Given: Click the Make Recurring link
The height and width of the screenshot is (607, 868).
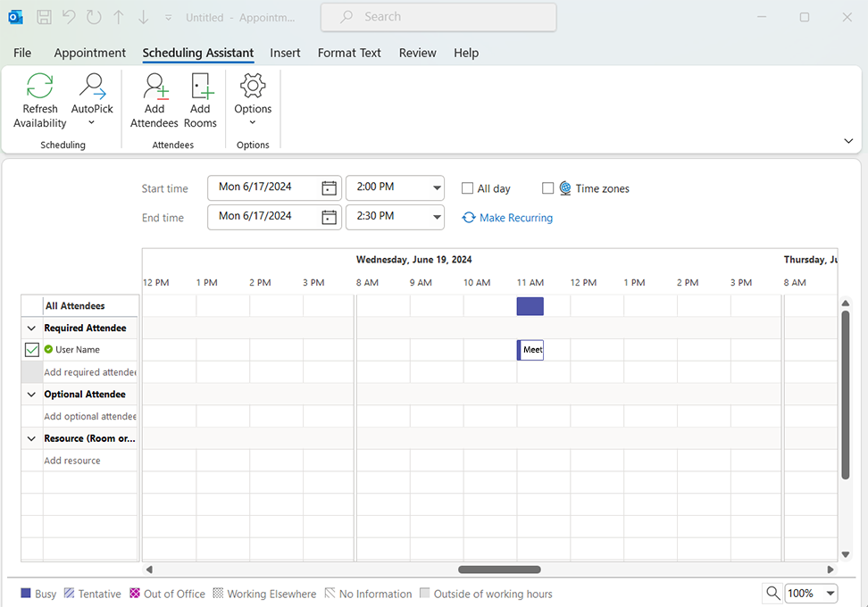Looking at the screenshot, I should click(515, 218).
